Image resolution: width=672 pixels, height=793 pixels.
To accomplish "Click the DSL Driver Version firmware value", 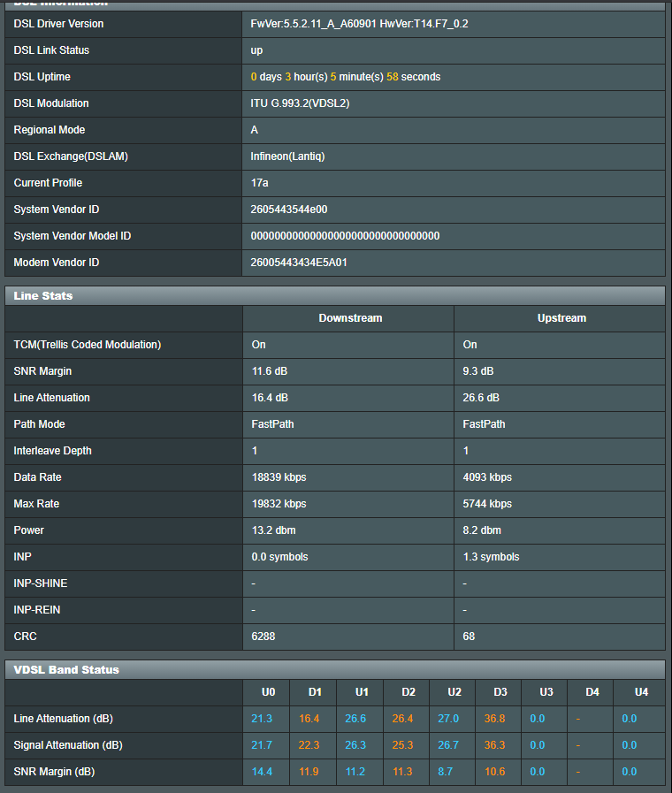I will pos(359,24).
